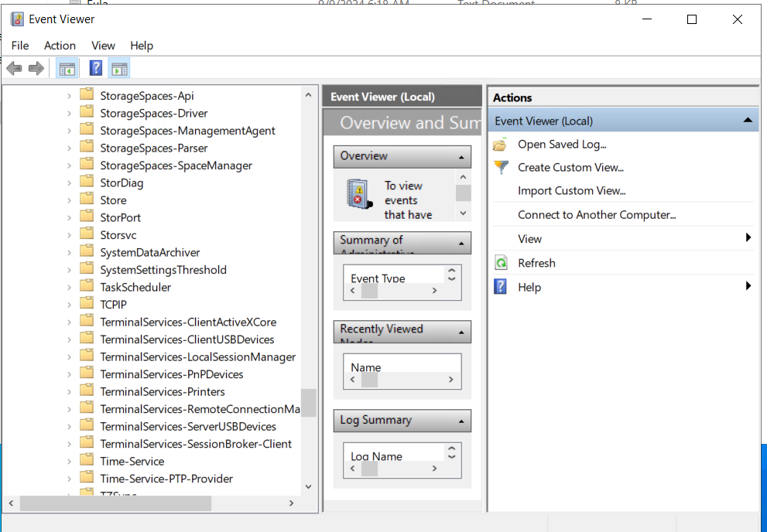Click the Open Saved Log folder icon

pos(501,145)
